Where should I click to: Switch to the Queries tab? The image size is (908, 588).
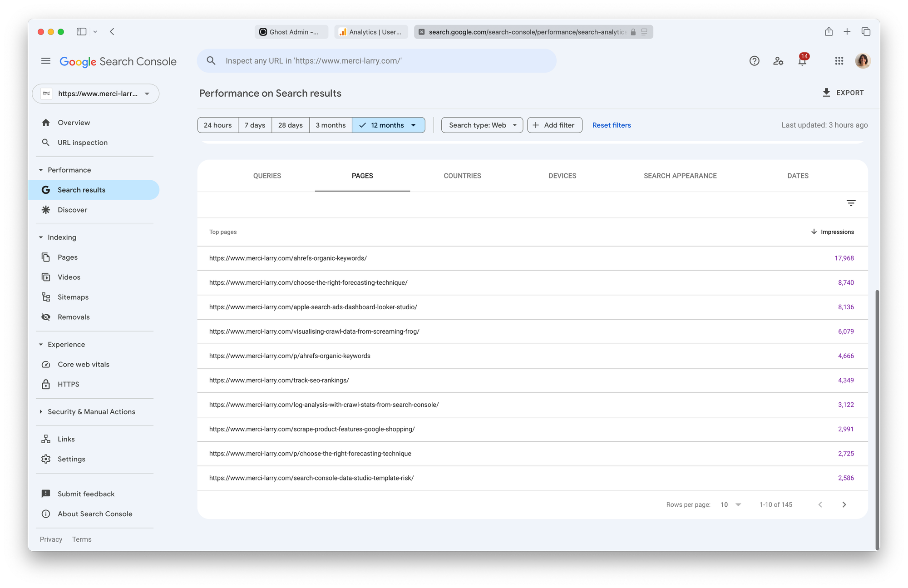pyautogui.click(x=267, y=176)
